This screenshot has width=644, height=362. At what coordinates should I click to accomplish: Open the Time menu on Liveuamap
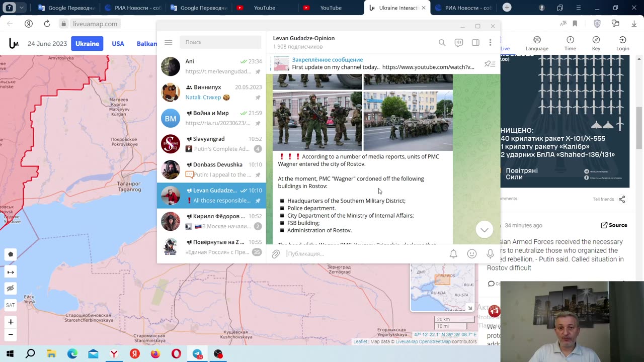570,44
